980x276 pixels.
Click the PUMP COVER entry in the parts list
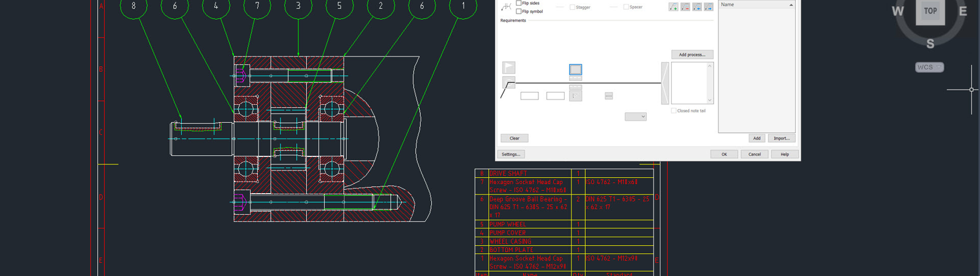point(507,233)
